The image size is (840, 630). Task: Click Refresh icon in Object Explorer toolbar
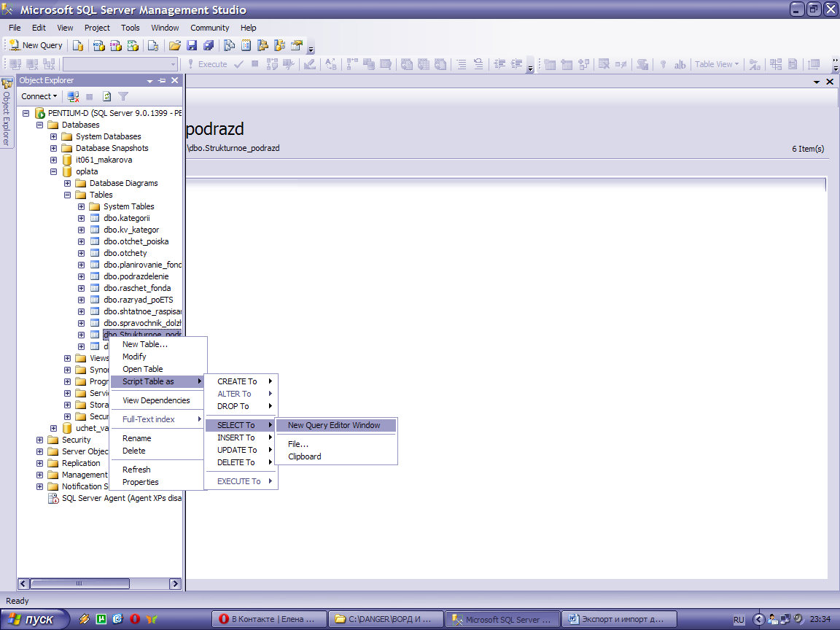click(106, 96)
